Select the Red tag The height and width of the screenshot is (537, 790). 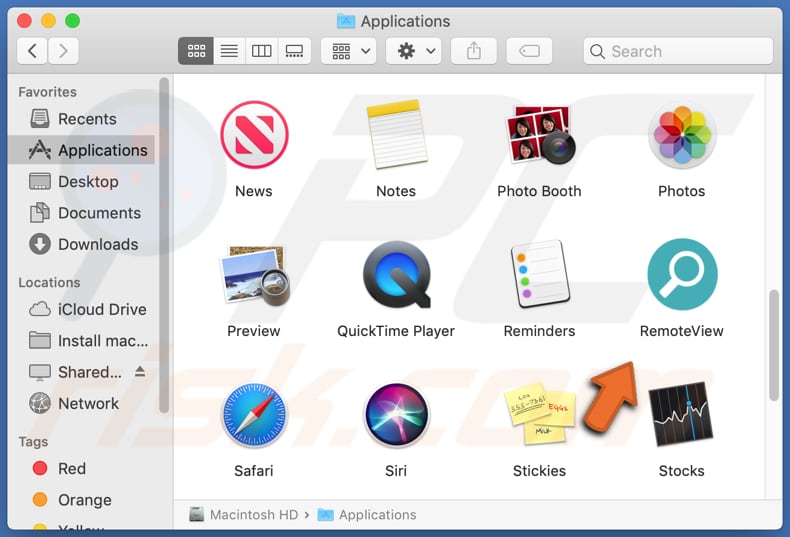pyautogui.click(x=71, y=468)
